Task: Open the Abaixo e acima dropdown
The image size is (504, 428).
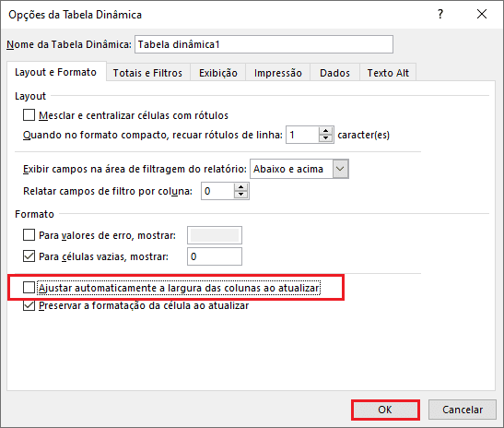Action: 340,169
